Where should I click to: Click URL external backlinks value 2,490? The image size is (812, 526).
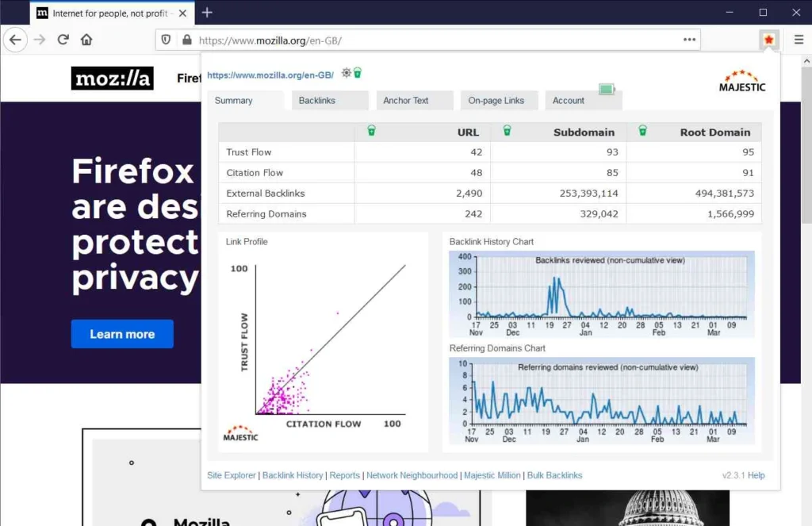pyautogui.click(x=469, y=194)
